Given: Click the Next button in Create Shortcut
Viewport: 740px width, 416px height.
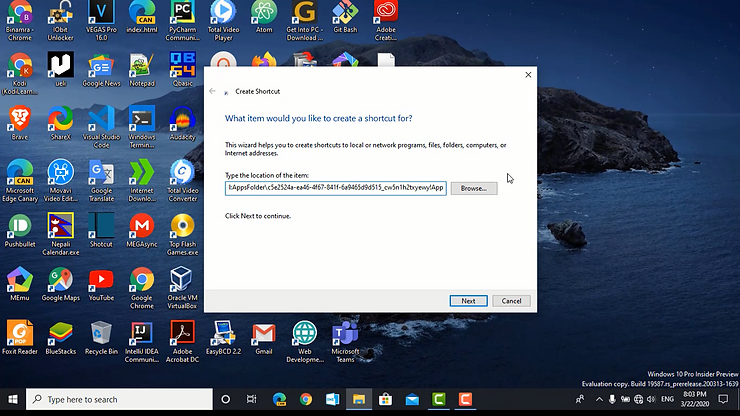Looking at the screenshot, I should coord(468,301).
